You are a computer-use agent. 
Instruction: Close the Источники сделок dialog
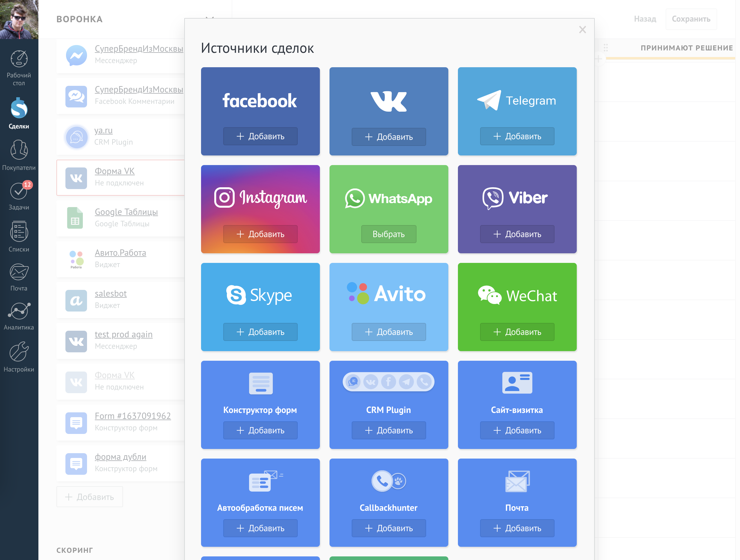pyautogui.click(x=582, y=30)
